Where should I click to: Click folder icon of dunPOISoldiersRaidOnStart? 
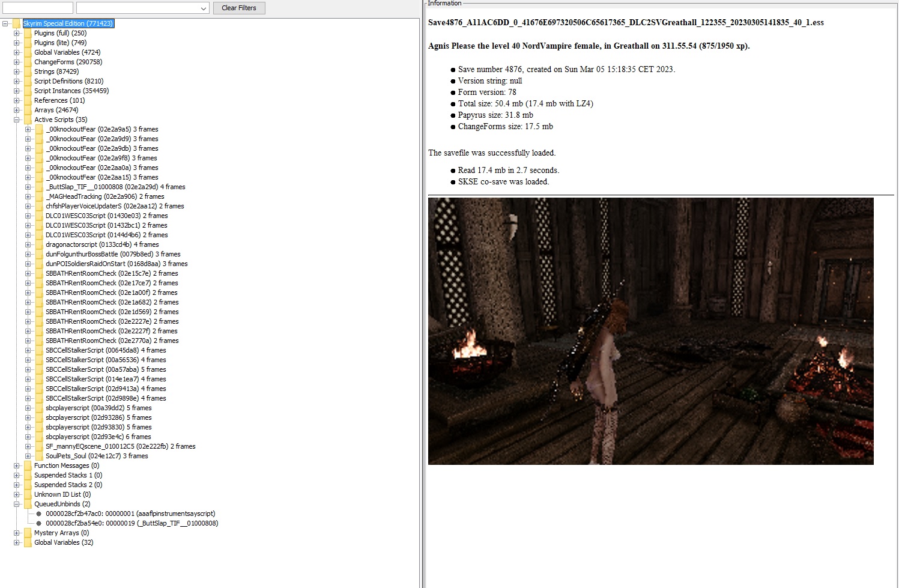pyautogui.click(x=39, y=264)
